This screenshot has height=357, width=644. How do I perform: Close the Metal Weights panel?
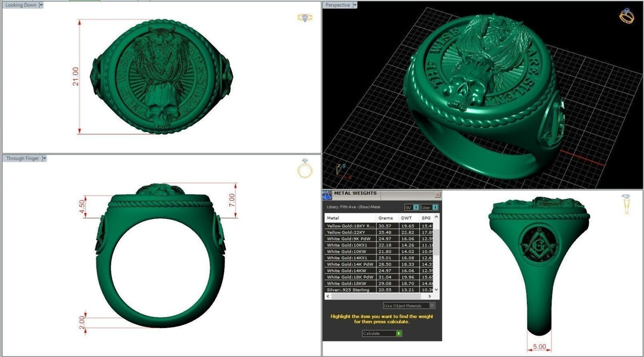[437, 195]
